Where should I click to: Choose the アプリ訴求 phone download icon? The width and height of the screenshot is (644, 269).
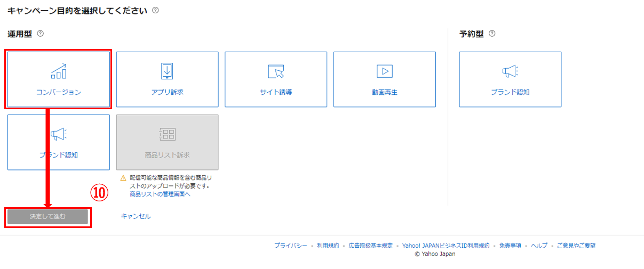point(167,71)
